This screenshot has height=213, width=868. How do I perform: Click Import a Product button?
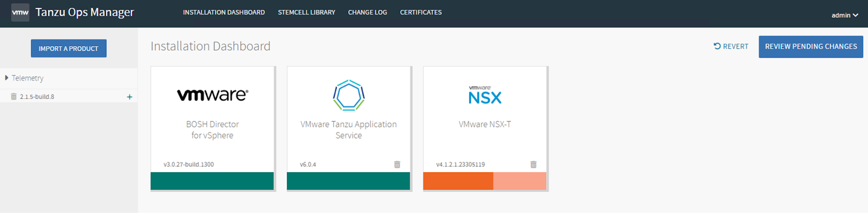(68, 48)
